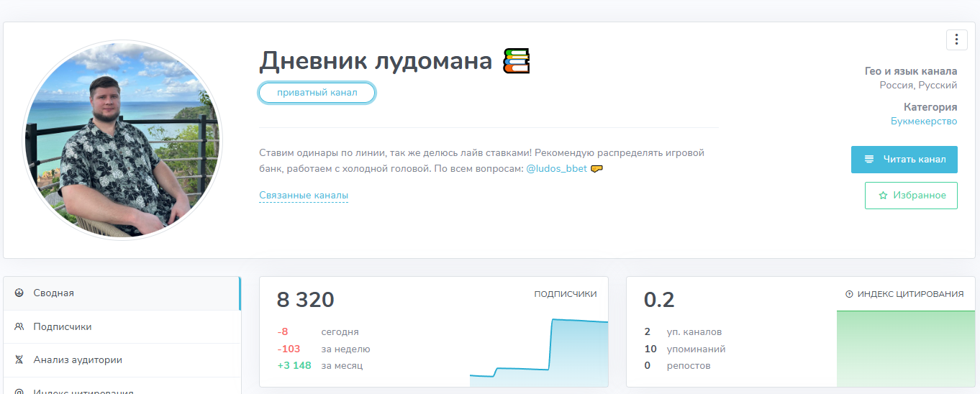Click the 8 320 subscribers count
The height and width of the screenshot is (394, 980).
pyautogui.click(x=306, y=300)
